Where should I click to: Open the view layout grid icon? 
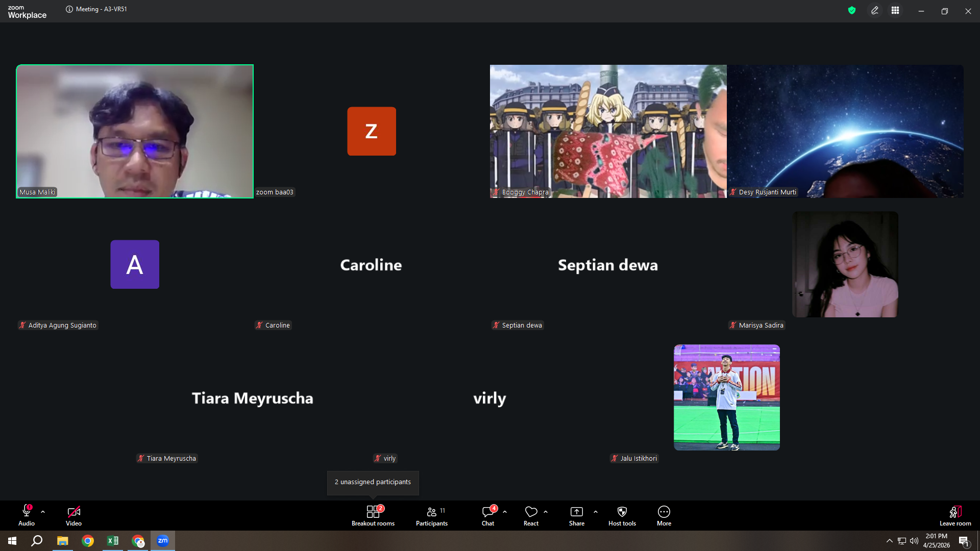click(895, 10)
